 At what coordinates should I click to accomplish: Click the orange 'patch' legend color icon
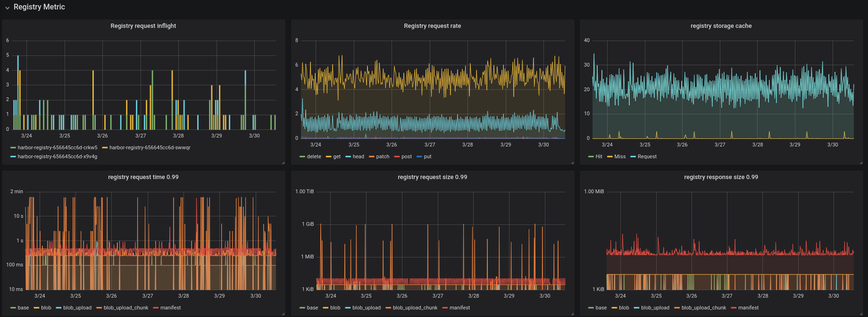[x=372, y=157]
